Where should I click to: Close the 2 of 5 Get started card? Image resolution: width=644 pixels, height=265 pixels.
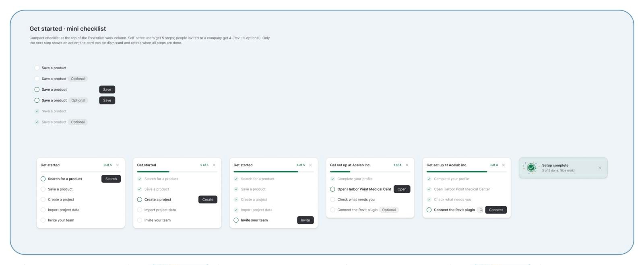[214, 165]
